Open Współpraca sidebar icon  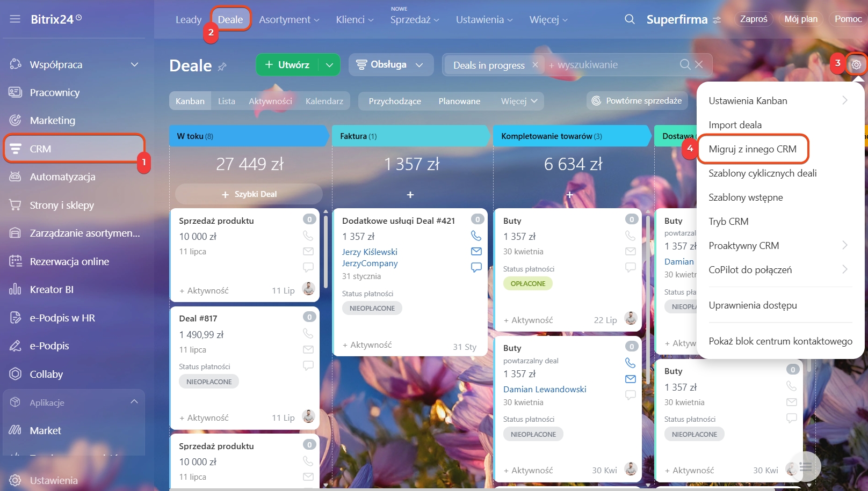(15, 64)
